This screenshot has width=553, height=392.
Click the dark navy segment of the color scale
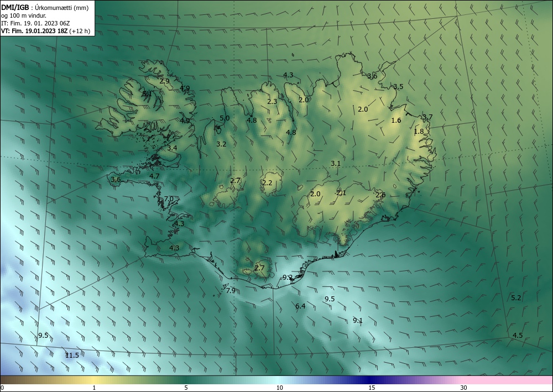click(371, 380)
